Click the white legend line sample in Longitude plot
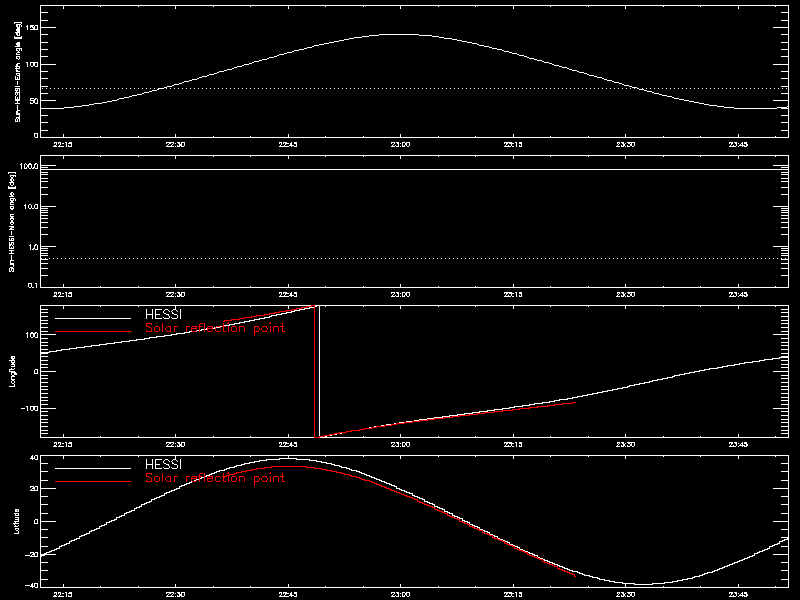This screenshot has height=600, width=800. [93, 318]
